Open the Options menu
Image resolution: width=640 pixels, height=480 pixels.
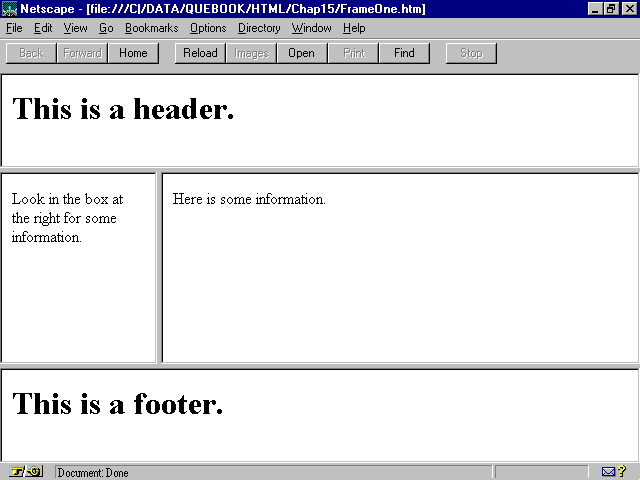(208, 28)
